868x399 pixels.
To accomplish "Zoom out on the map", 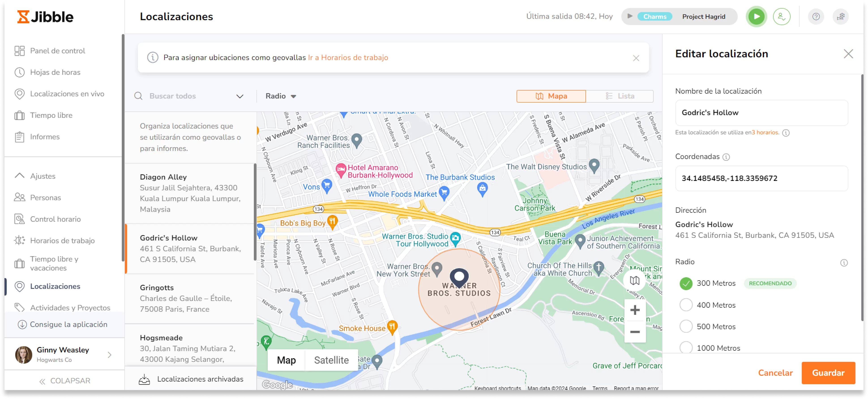I will tap(635, 332).
